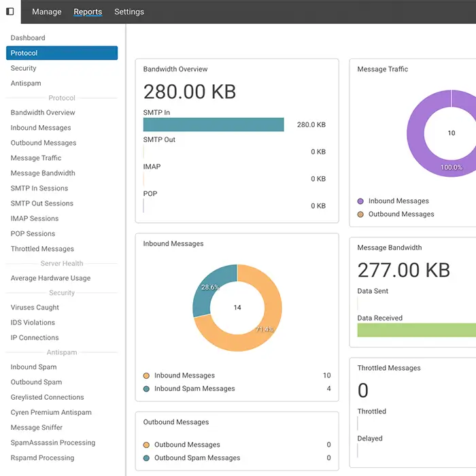Open Outbound Messages report in sidebar
Viewport: 476px width, 476px height.
click(44, 143)
